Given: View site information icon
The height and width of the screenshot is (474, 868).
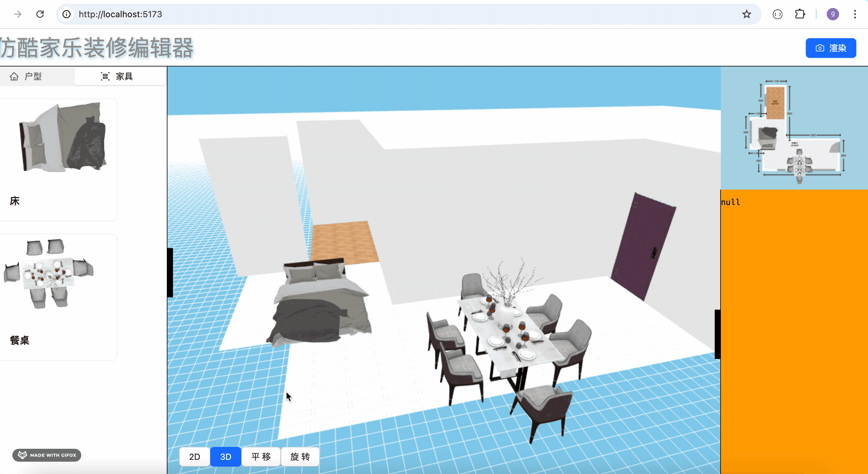Looking at the screenshot, I should 67,14.
